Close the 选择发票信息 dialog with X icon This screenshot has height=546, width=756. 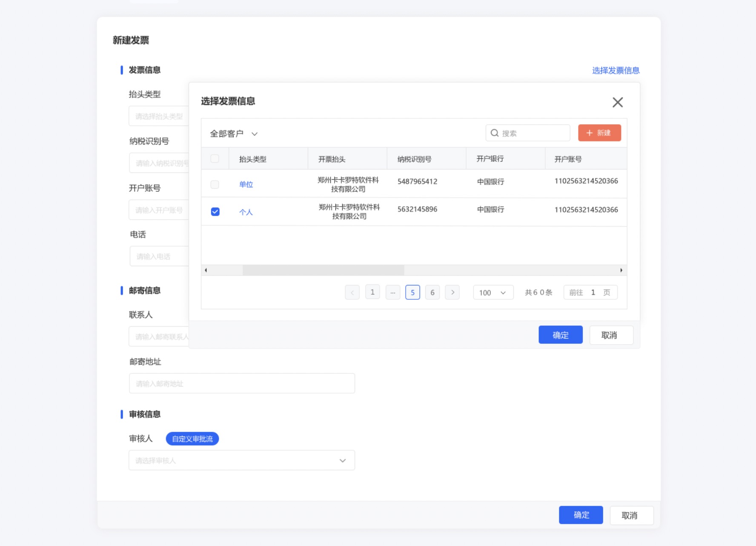tap(617, 102)
